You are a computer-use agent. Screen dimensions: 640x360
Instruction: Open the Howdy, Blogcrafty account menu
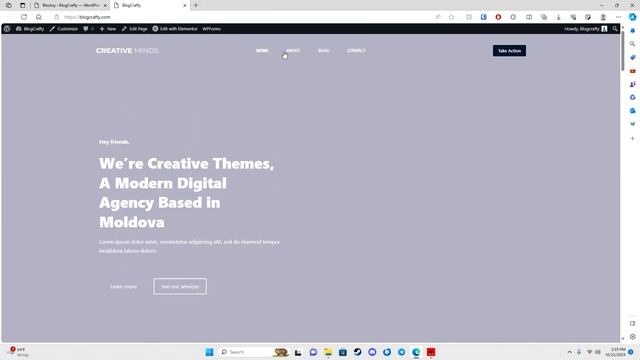tap(586, 29)
